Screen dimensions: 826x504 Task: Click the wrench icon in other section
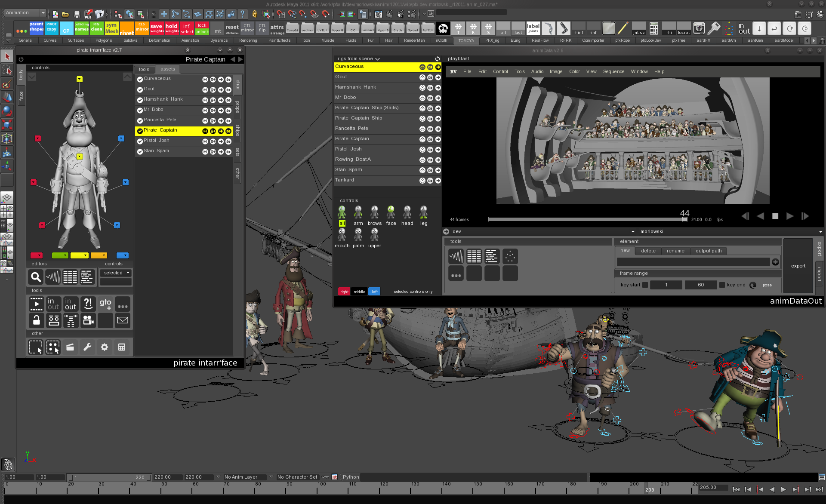point(87,347)
